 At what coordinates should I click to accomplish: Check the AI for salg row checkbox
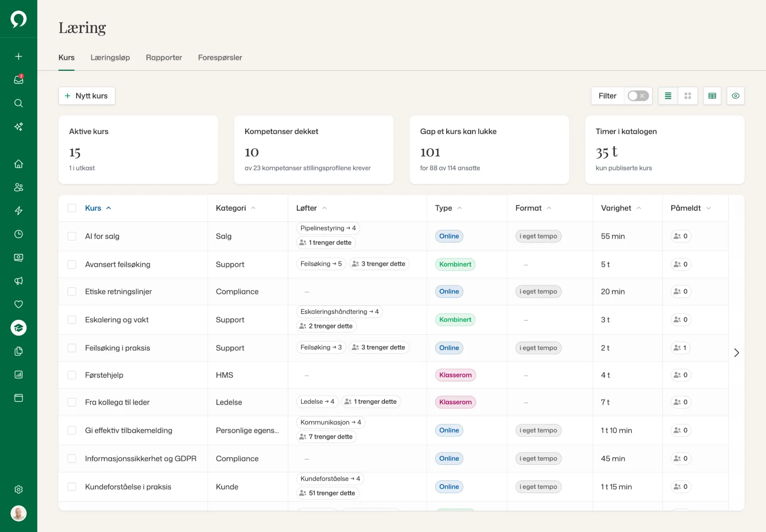click(x=72, y=236)
